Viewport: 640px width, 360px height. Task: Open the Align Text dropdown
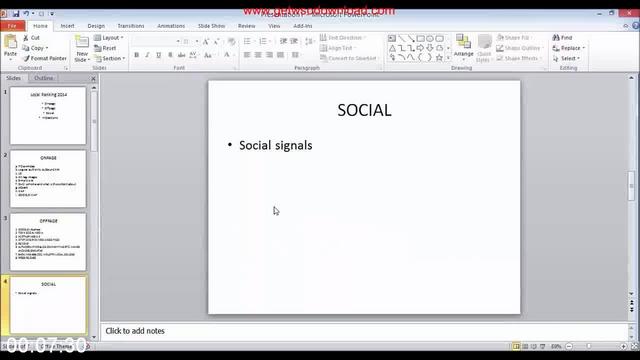point(338,48)
